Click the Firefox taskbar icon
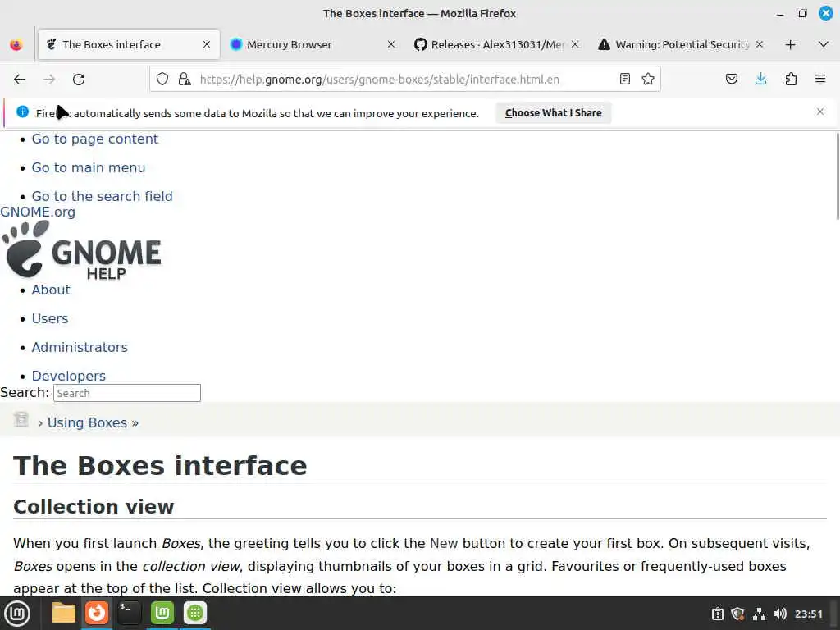840x630 pixels. pos(97,613)
